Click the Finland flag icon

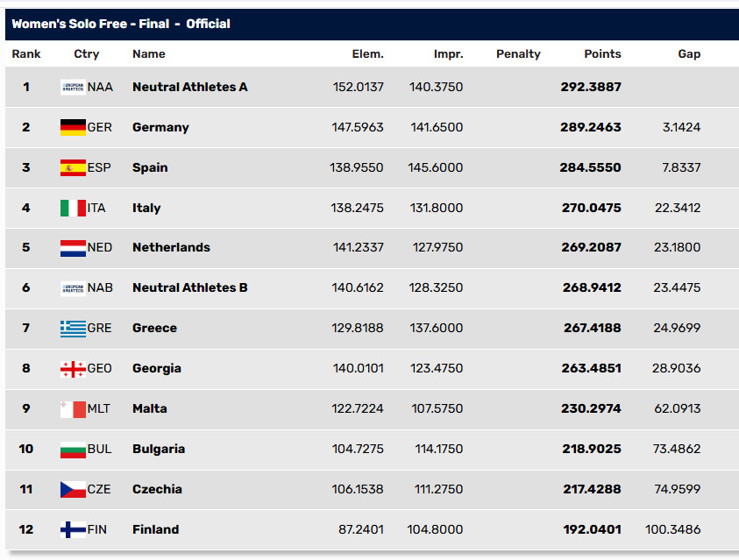point(73,529)
